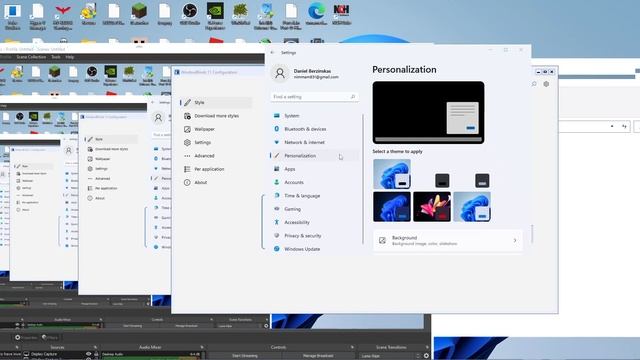640x360 pixels.
Task: Apply the dark blue bloom theme thumbnail
Action: pyautogui.click(x=392, y=207)
